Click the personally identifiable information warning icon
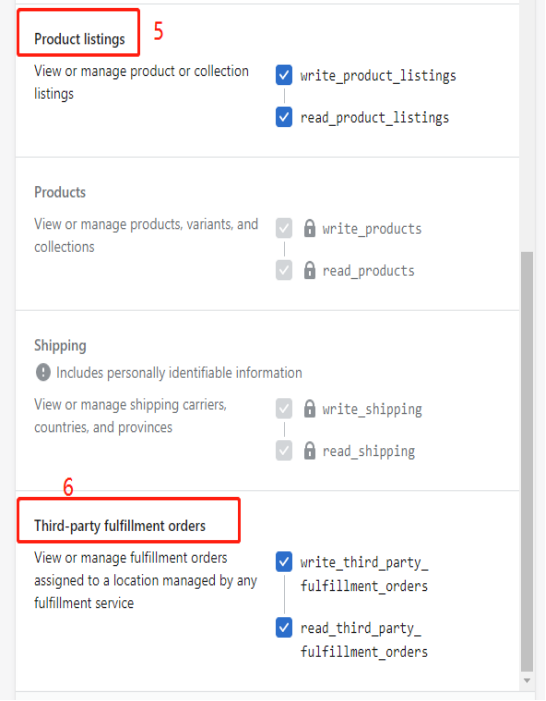Screen dimensions: 546x701 click(x=43, y=372)
